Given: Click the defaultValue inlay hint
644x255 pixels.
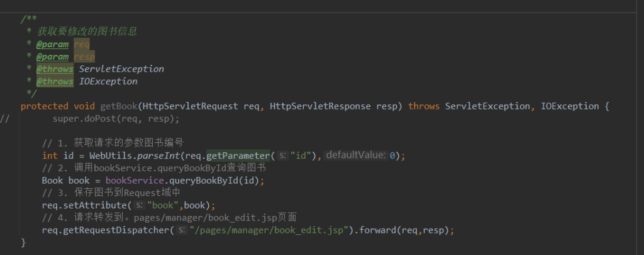Looking at the screenshot, I should click(x=355, y=156).
